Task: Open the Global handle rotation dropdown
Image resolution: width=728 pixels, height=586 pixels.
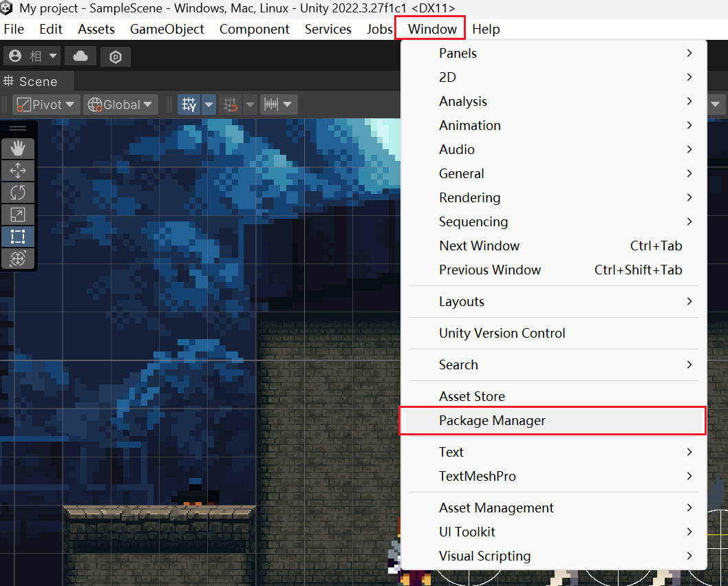Action: (120, 105)
